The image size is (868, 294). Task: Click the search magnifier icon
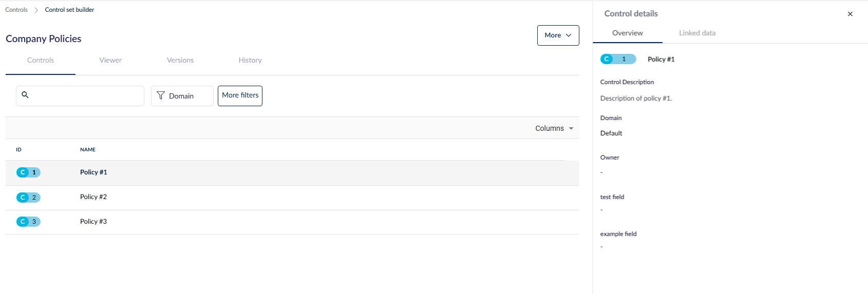25,95
